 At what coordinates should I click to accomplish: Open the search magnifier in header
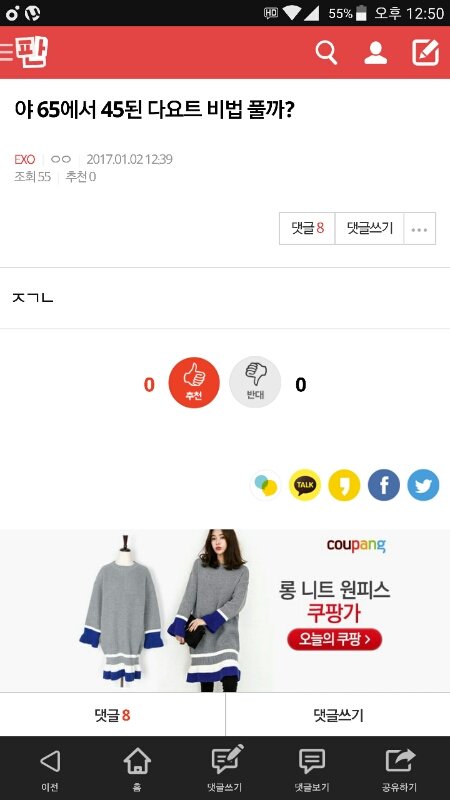click(x=327, y=53)
